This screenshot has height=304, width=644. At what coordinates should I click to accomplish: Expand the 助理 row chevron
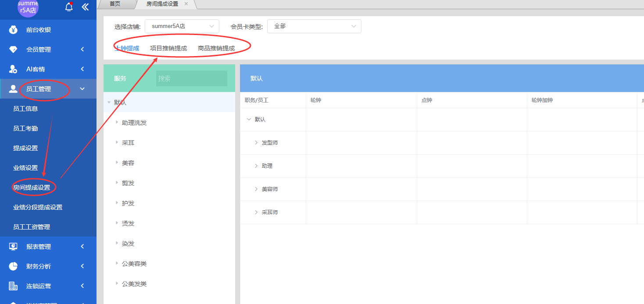click(x=256, y=166)
